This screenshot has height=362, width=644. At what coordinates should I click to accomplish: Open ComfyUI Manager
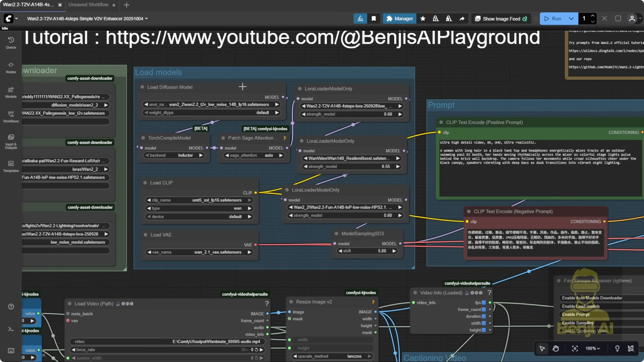[400, 19]
